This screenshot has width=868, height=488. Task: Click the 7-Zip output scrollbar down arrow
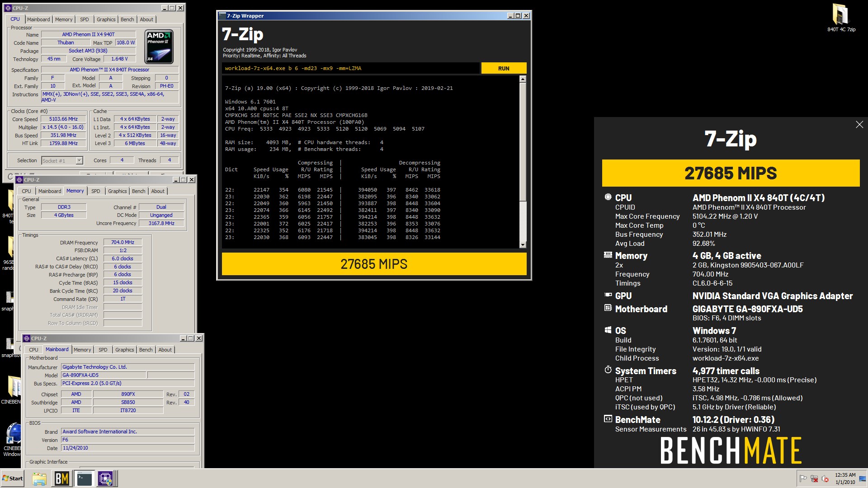pos(523,245)
